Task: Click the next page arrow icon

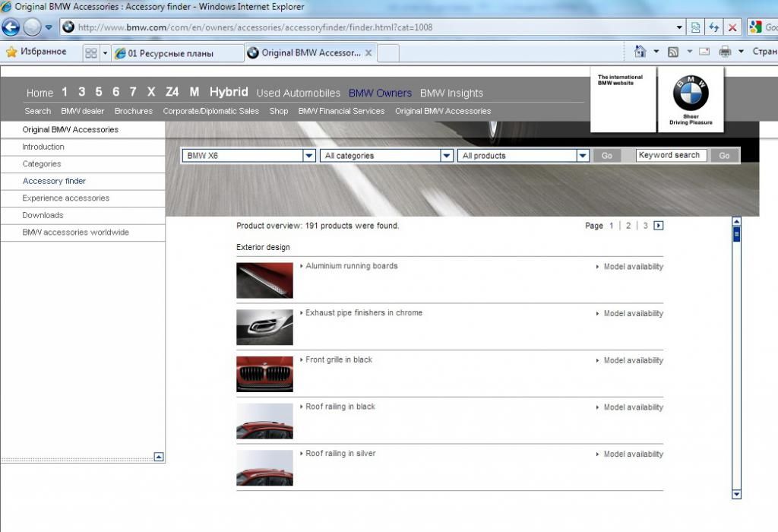Action: [x=659, y=226]
